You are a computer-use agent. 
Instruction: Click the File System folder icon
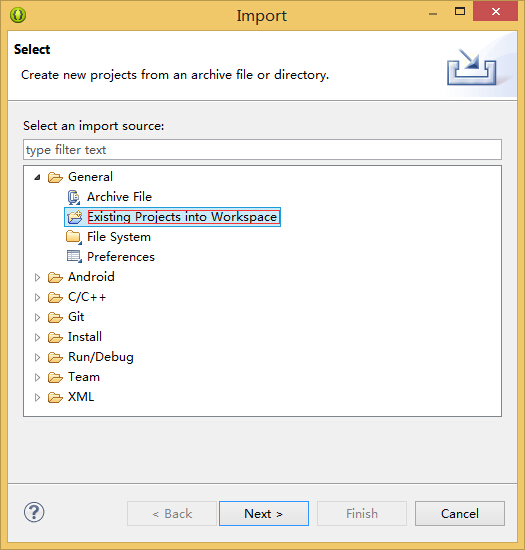click(74, 237)
